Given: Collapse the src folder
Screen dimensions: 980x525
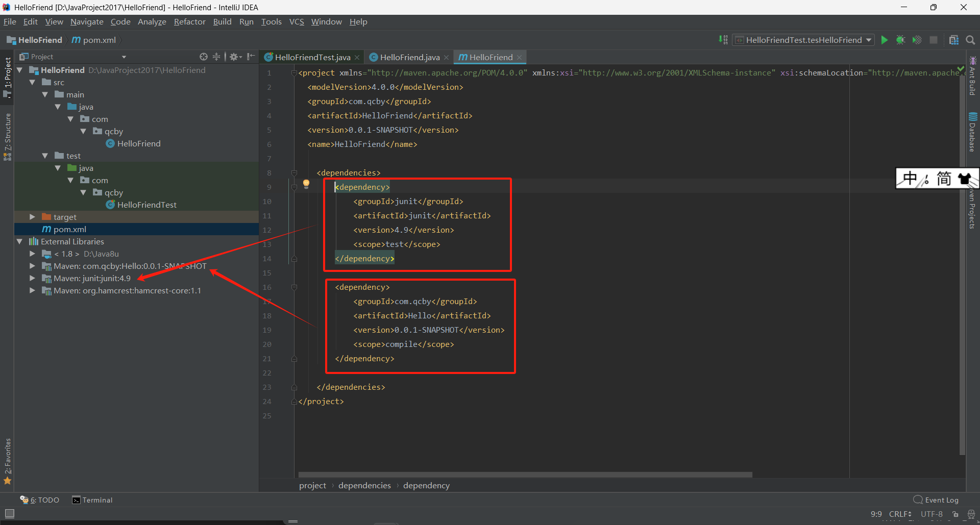Looking at the screenshot, I should 32,82.
